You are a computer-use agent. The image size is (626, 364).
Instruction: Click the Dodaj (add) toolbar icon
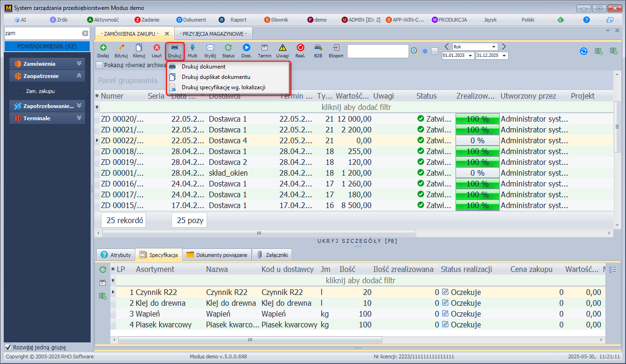point(103,48)
